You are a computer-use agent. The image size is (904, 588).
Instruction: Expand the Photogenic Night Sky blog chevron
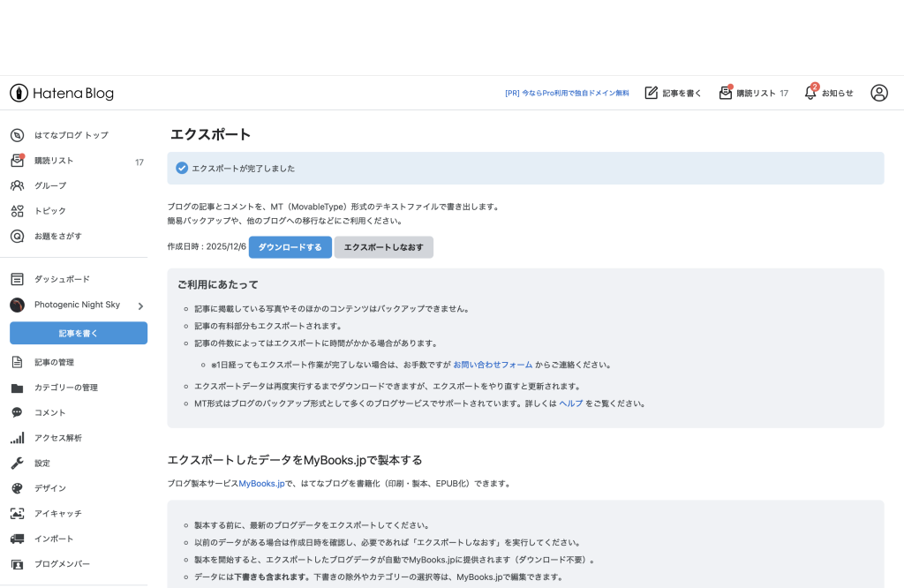(x=140, y=305)
